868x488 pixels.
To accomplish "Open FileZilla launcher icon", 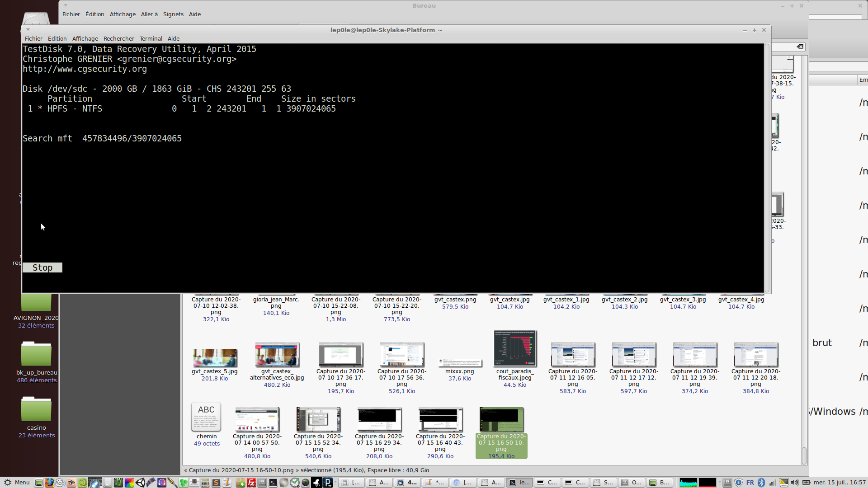I will [251, 483].
